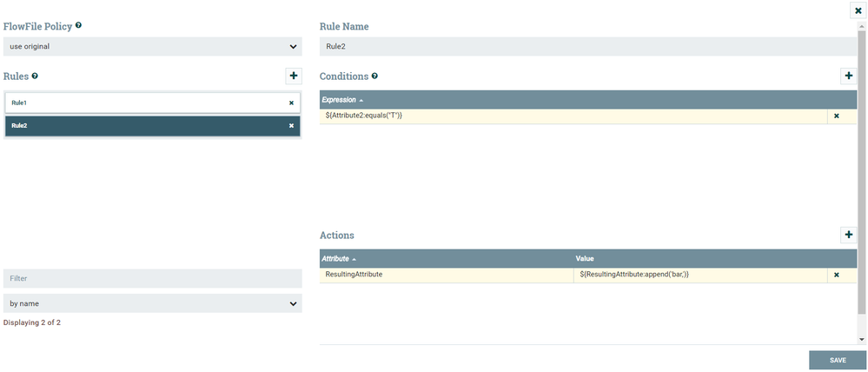Screen dimensions: 868x372
Task: Remove the Attribute2 equals condition
Action: (837, 116)
